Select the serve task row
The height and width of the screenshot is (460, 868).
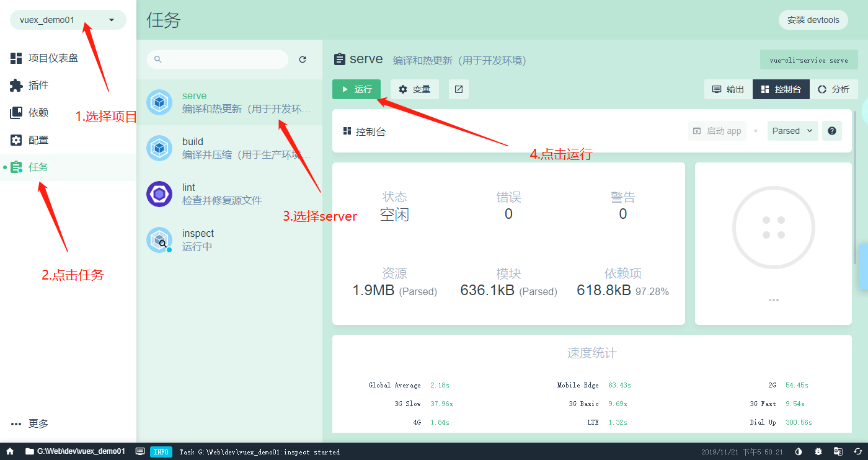(229, 102)
